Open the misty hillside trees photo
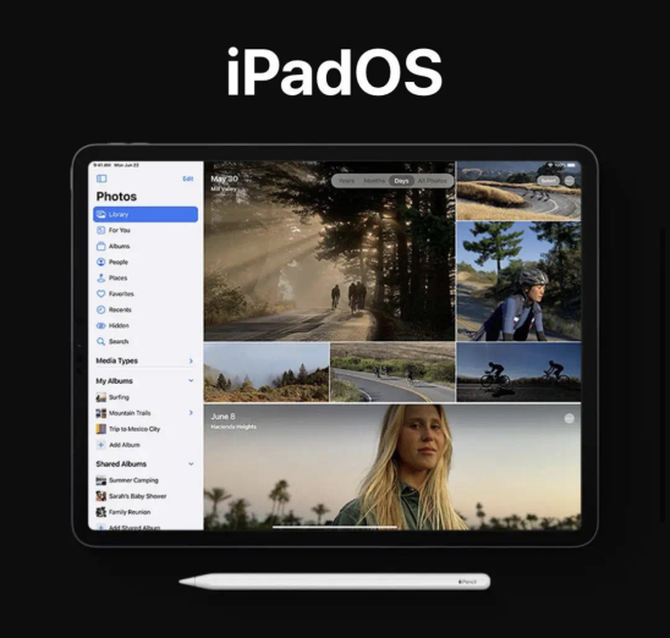 click(267, 372)
